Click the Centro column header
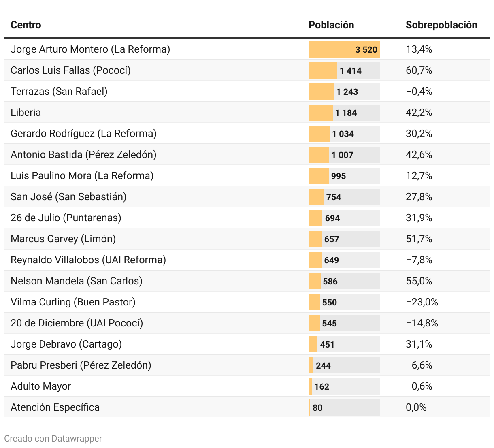The image size is (494, 448). point(26,25)
